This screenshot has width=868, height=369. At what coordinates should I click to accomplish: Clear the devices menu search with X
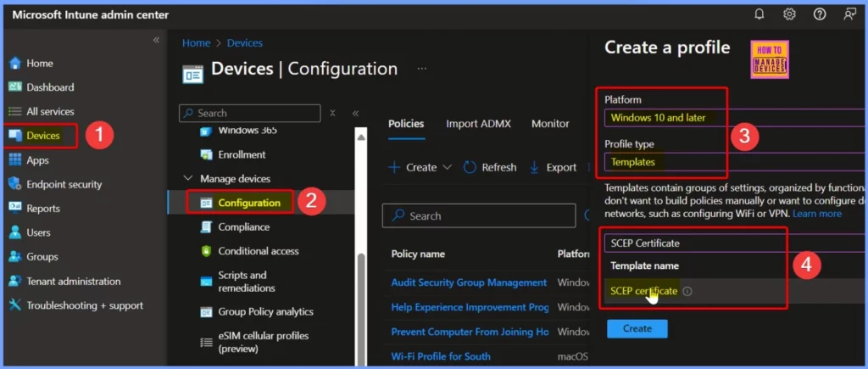(x=332, y=113)
